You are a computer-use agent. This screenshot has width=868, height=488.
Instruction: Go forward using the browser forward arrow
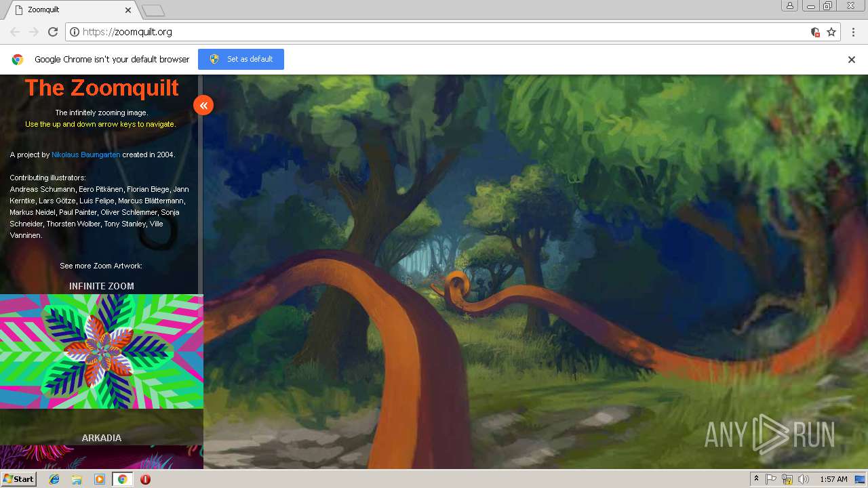(x=34, y=32)
